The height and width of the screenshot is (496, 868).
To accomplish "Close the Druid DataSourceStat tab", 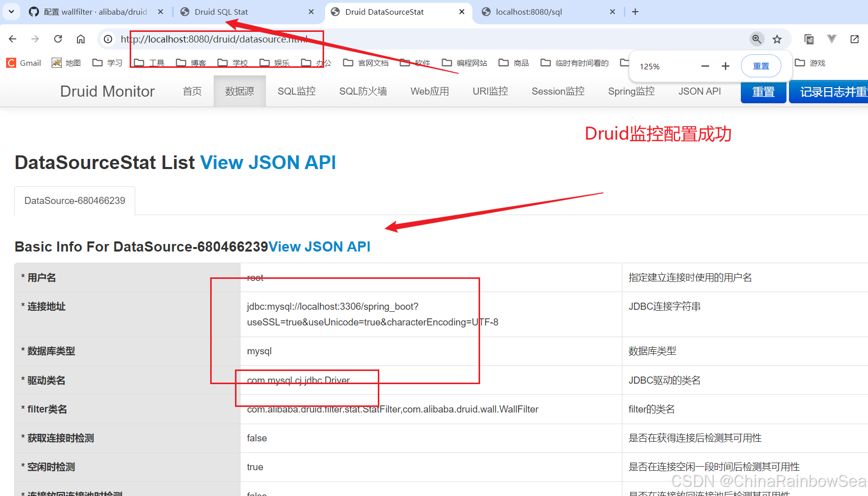I will tap(462, 12).
